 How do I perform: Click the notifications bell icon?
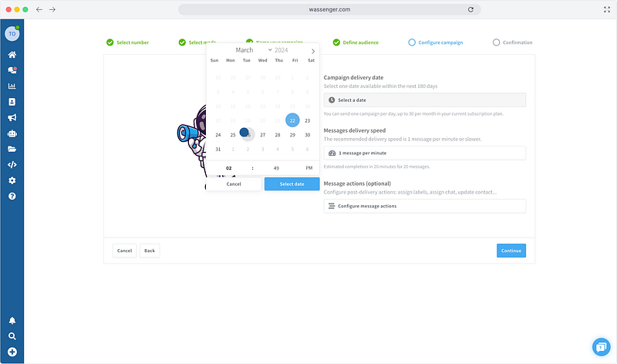tap(12, 321)
